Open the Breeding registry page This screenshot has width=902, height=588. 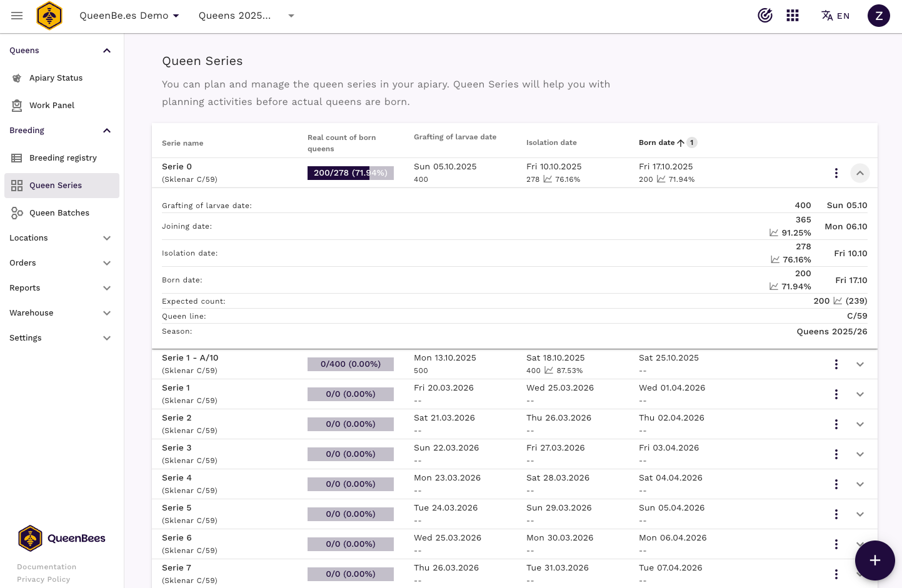(63, 158)
